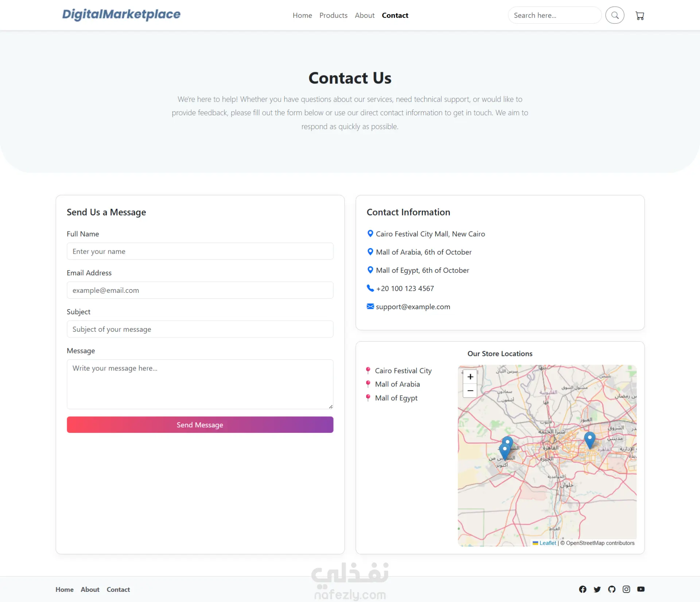This screenshot has height=602, width=700.
Task: Focus the Full Name input field
Action: [x=200, y=251]
